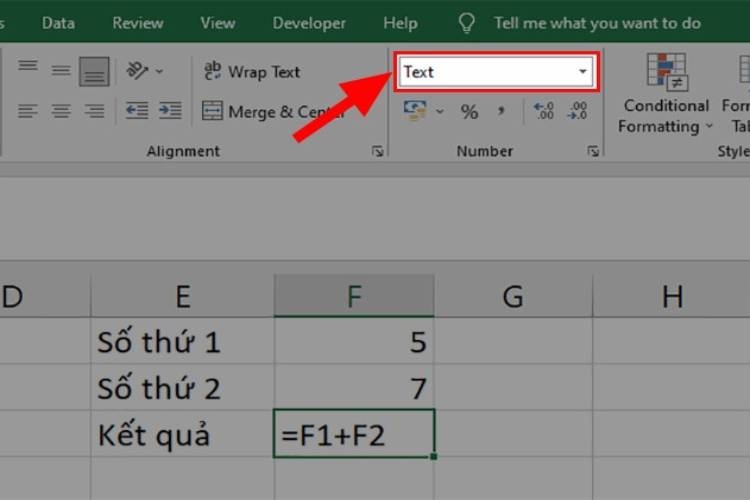Increase indent
750x500 pixels.
(x=170, y=111)
